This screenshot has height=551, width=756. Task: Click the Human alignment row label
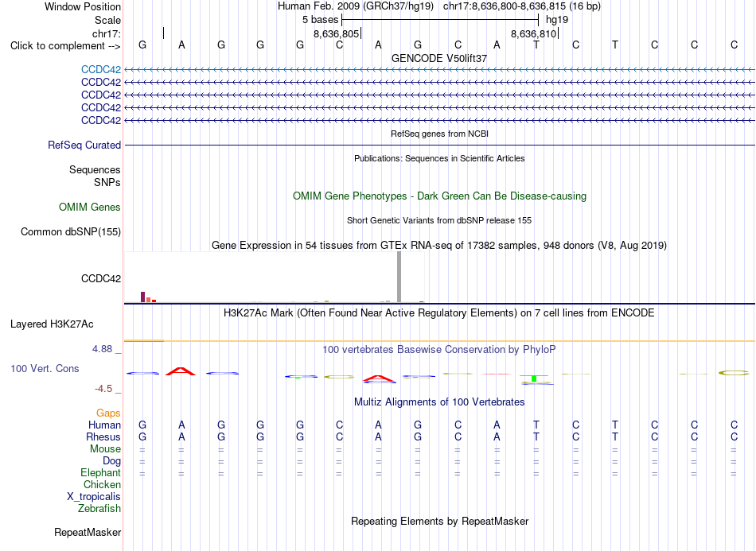(104, 425)
